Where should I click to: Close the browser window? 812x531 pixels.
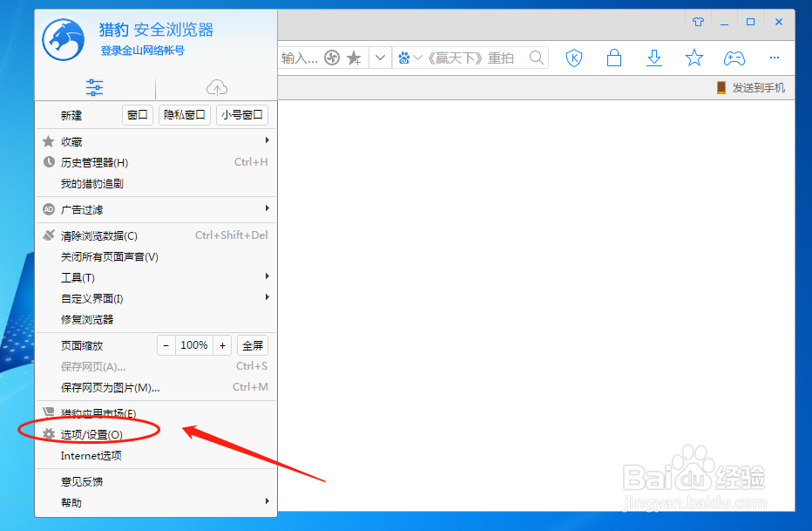pos(779,22)
